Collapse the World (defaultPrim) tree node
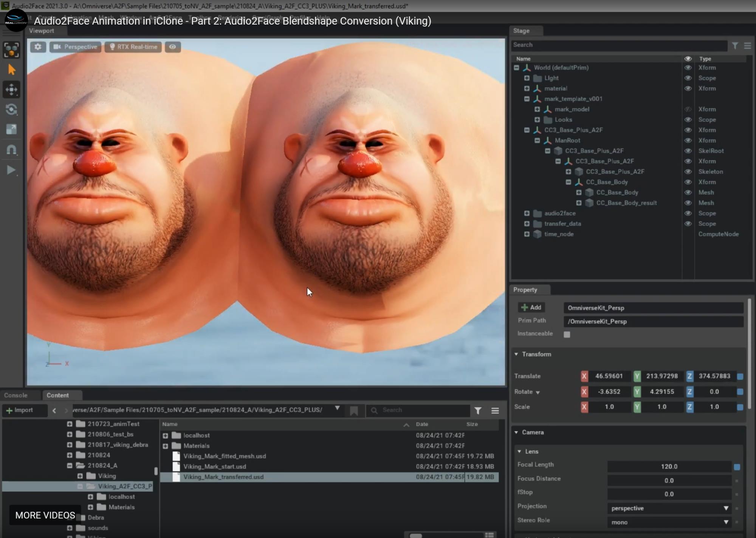The image size is (756, 538). [x=516, y=68]
